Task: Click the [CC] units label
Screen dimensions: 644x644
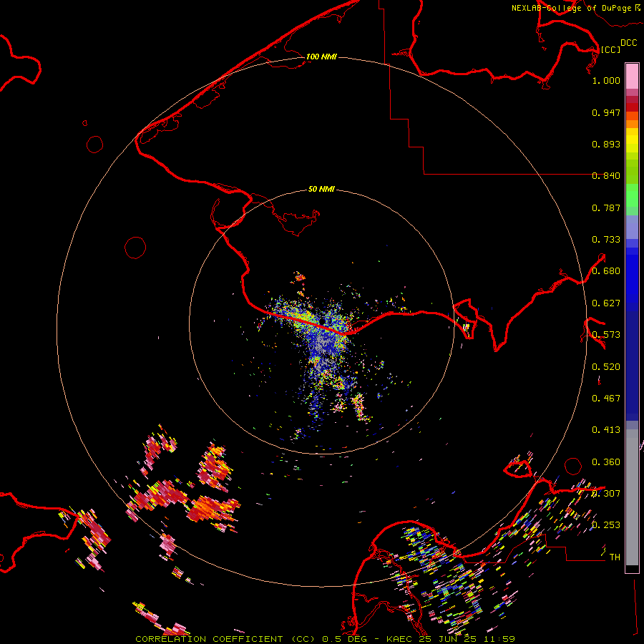Action: pyautogui.click(x=610, y=49)
